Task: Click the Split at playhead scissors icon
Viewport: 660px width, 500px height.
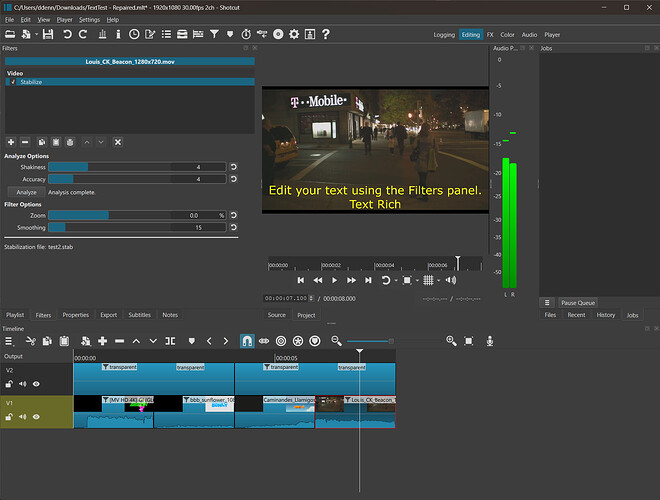Action: click(30, 341)
